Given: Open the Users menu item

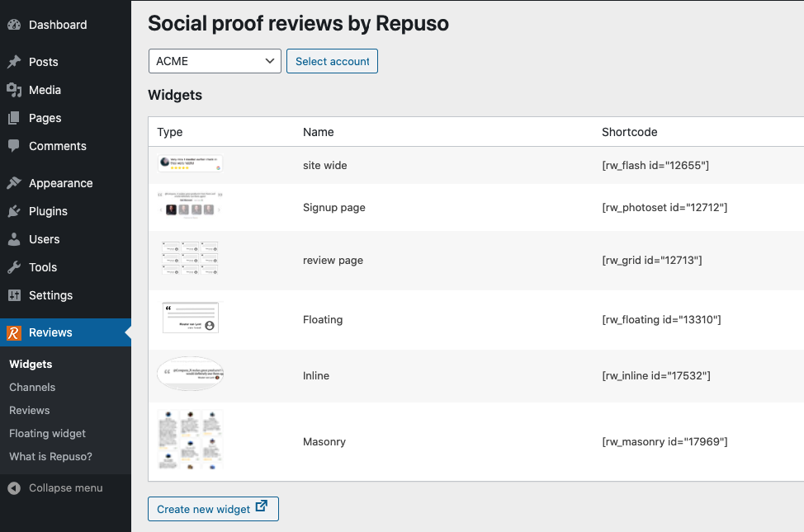Looking at the screenshot, I should pyautogui.click(x=66, y=239).
